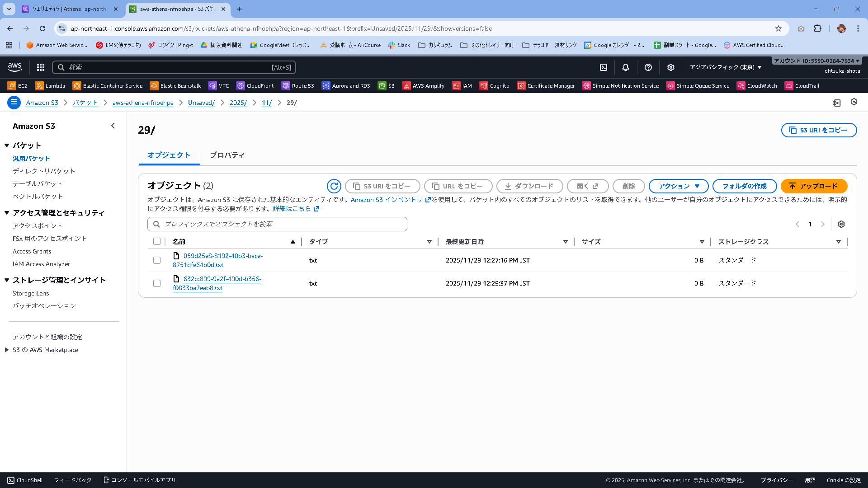Open the AWS services grid menu icon

41,67
